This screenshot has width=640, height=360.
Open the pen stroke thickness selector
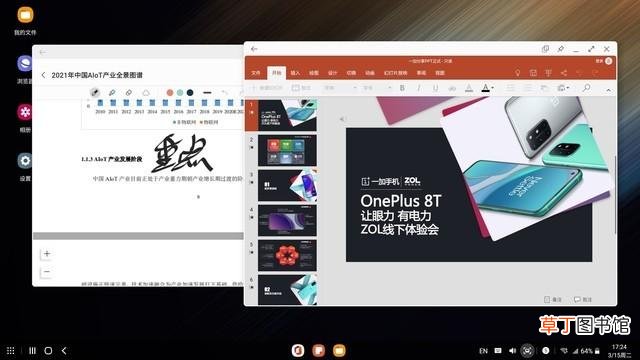(207, 93)
